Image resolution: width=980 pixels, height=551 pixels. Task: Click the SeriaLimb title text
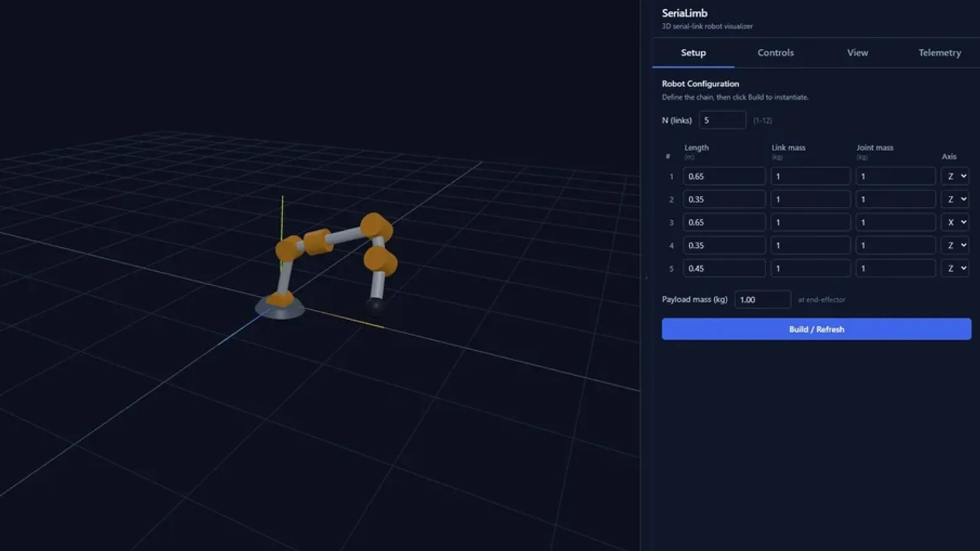click(684, 13)
